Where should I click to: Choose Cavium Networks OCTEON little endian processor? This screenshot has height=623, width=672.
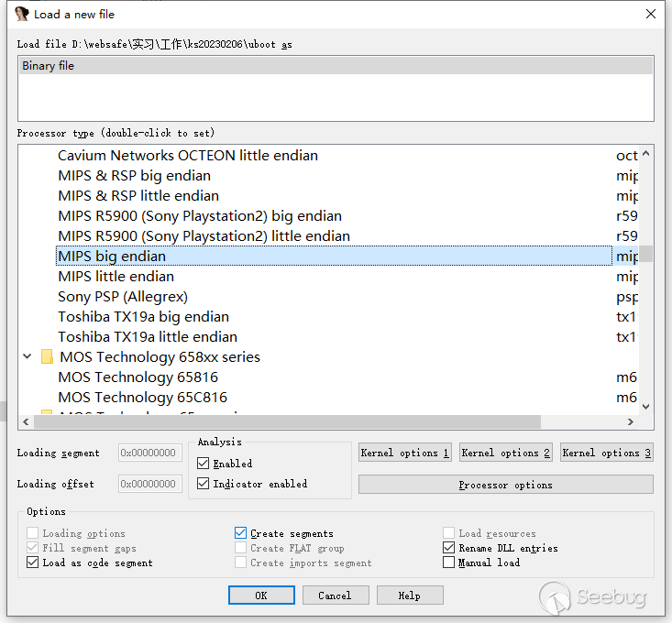coord(188,156)
